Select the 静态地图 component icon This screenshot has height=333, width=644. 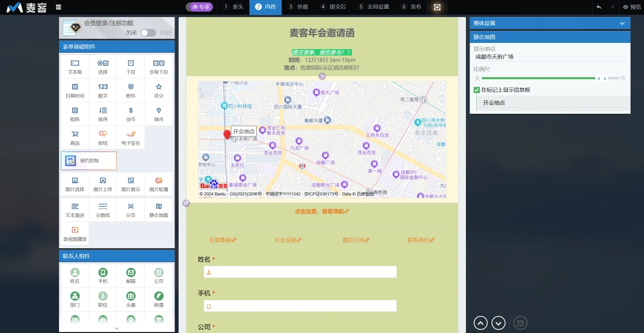158,210
